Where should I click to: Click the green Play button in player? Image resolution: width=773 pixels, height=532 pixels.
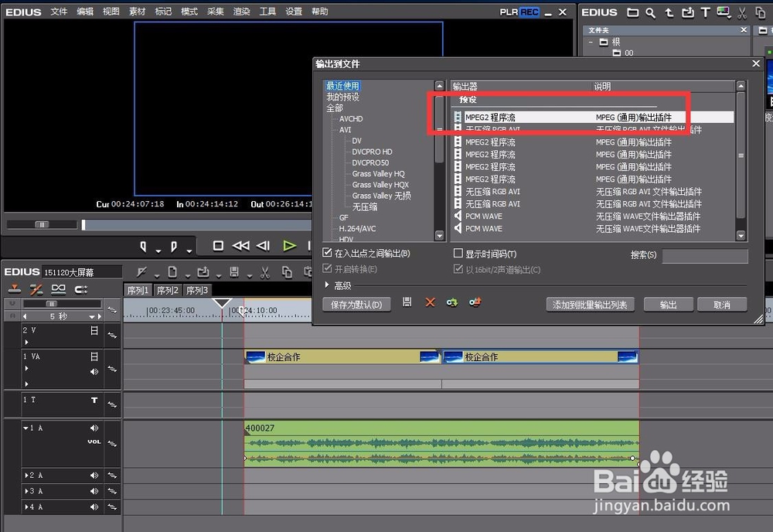289,246
